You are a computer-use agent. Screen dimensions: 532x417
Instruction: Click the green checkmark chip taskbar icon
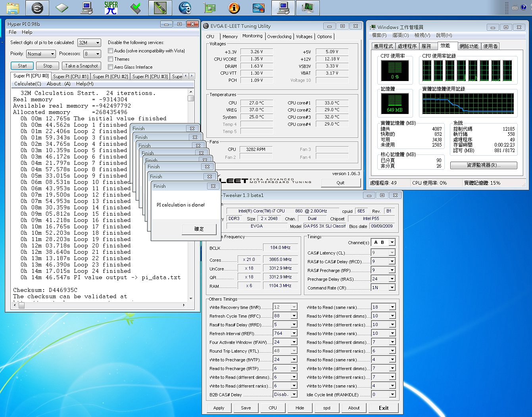click(x=136, y=8)
